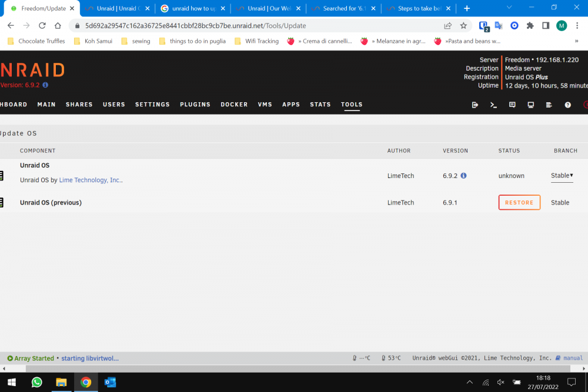This screenshot has width=588, height=392.
Task: Click the horizontal scrollbar thumb
Action: pyautogui.click(x=298, y=368)
